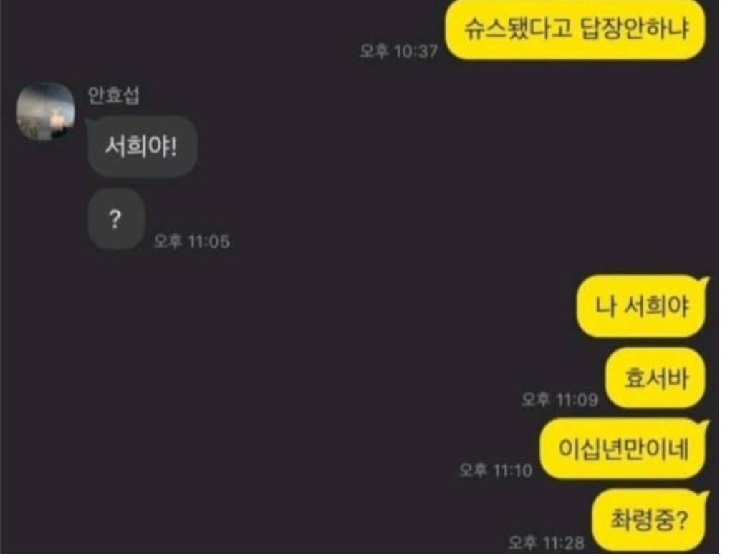Tap the sender name 안효섭
Viewport: 730px width, 560px height.
pyautogui.click(x=115, y=96)
